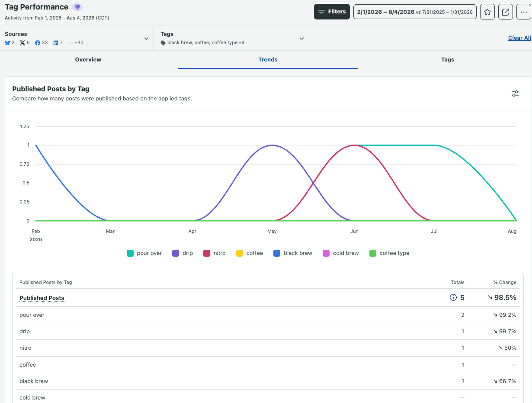Toggle drip legend series
The height and width of the screenshot is (403, 532).
tap(183, 253)
